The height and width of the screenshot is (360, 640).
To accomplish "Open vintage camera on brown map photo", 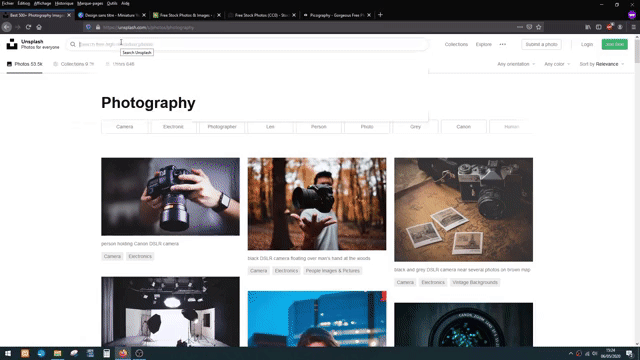I will (x=463, y=210).
